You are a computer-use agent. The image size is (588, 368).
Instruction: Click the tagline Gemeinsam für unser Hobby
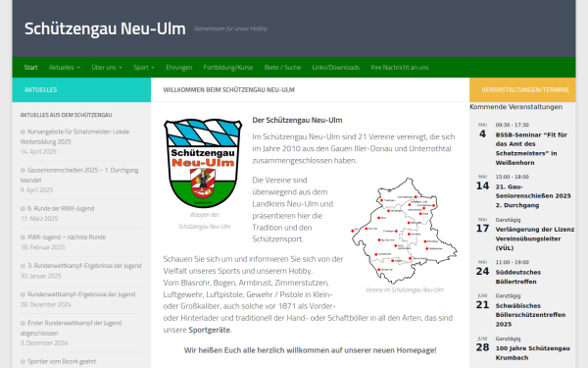230,28
